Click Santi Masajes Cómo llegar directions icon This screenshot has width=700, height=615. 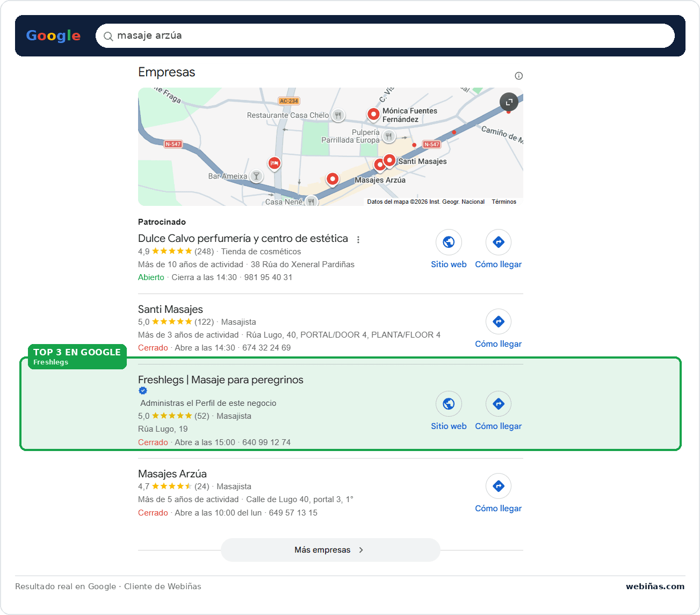click(x=499, y=321)
